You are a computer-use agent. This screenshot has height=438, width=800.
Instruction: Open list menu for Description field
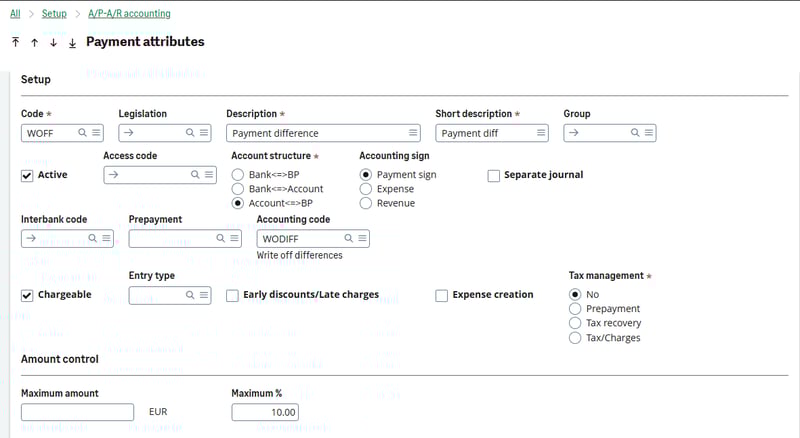coord(413,133)
